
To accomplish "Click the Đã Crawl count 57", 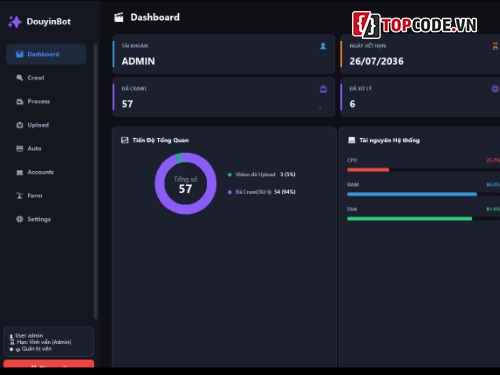I will 127,104.
